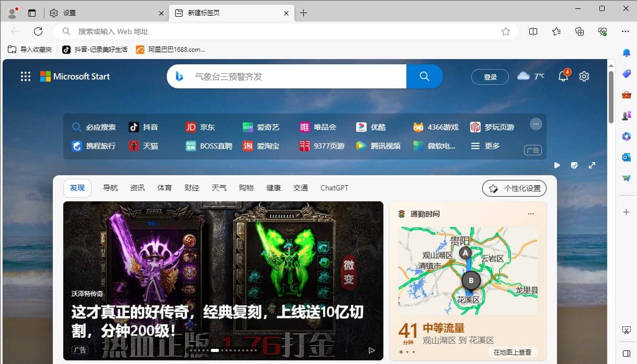Open split screen view icon
The width and height of the screenshot is (637, 364).
(x=533, y=31)
